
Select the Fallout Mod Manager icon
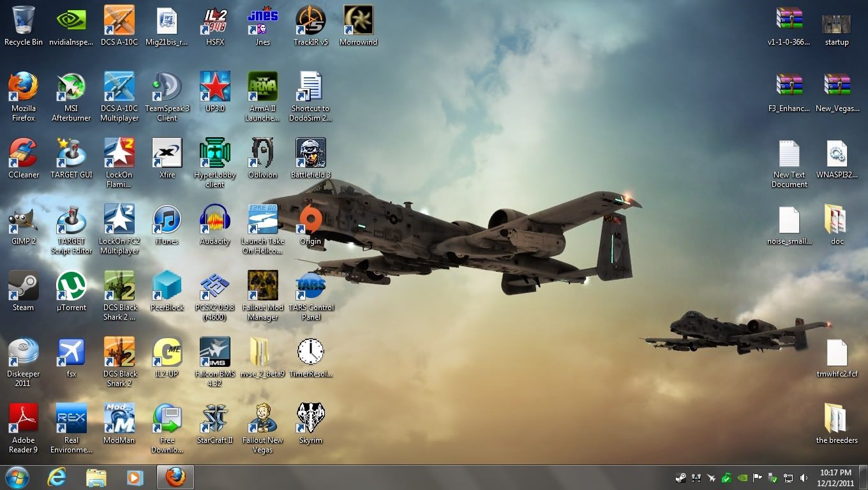coord(262,286)
